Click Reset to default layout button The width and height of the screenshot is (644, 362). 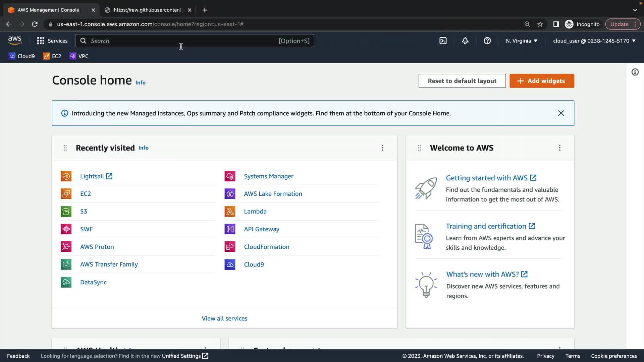pyautogui.click(x=462, y=81)
